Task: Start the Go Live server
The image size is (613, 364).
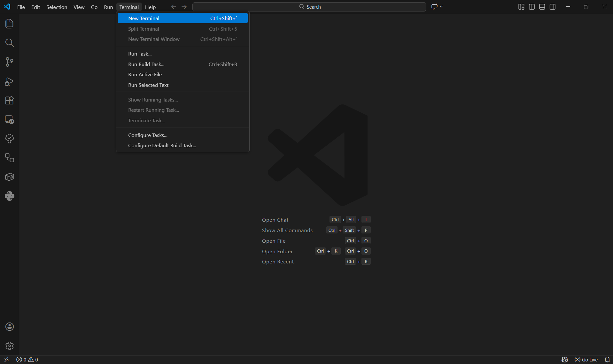Action: (587, 359)
